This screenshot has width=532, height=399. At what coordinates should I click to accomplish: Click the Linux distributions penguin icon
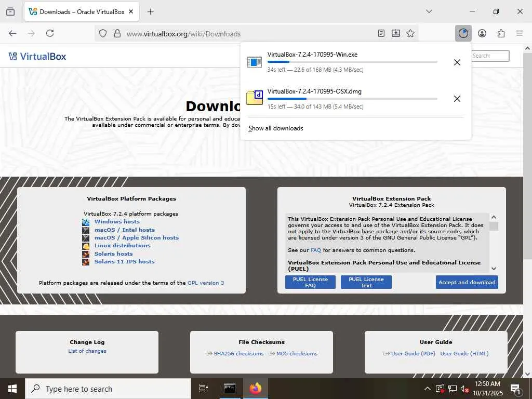click(86, 246)
